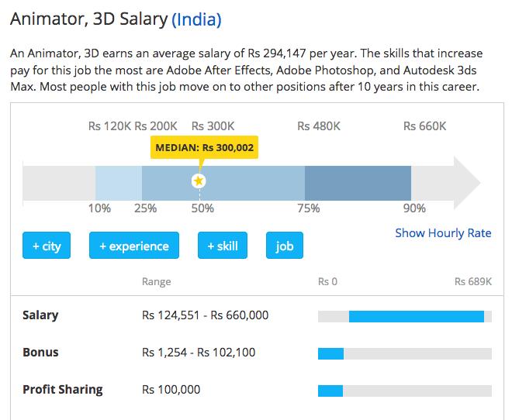Select the + skill button

click(x=223, y=246)
